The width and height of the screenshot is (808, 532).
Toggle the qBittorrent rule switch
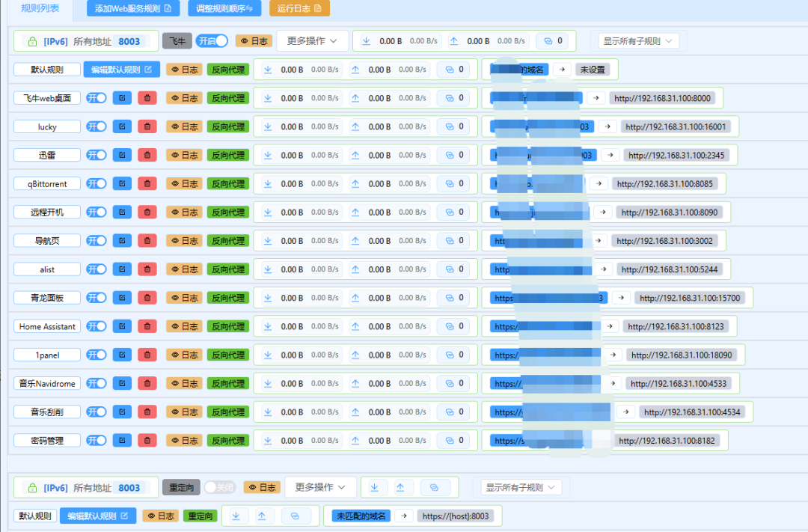coord(97,183)
